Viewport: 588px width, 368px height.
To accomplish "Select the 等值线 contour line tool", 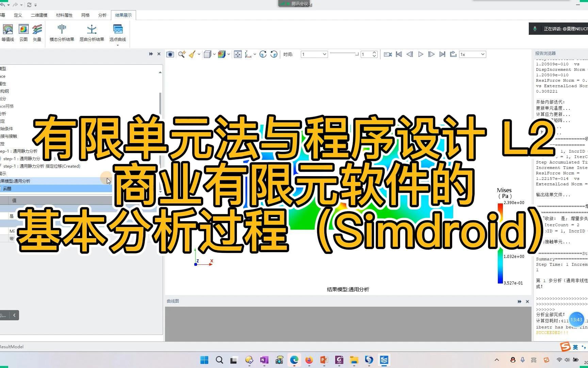I will tap(7, 33).
